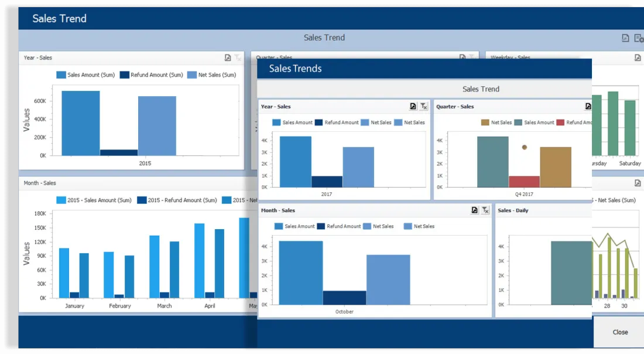Clear master filter on foreground Year - Sales
644x354 pixels.
click(x=424, y=107)
